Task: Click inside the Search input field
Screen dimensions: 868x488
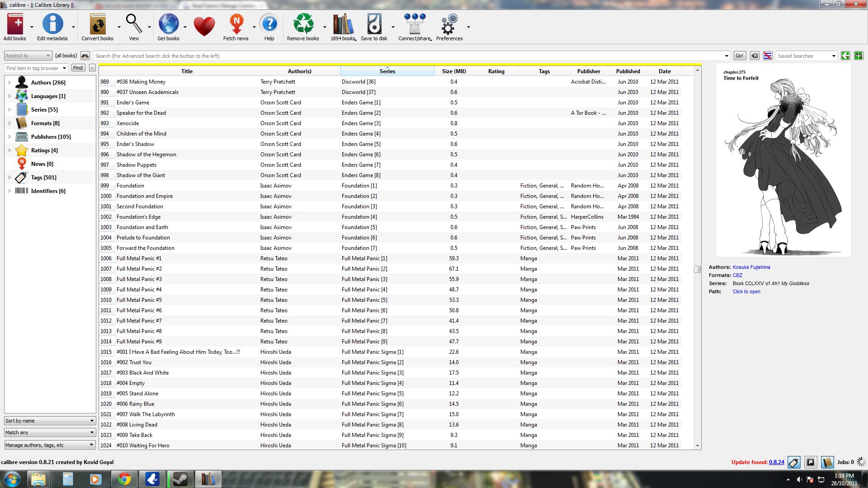Action: point(407,56)
